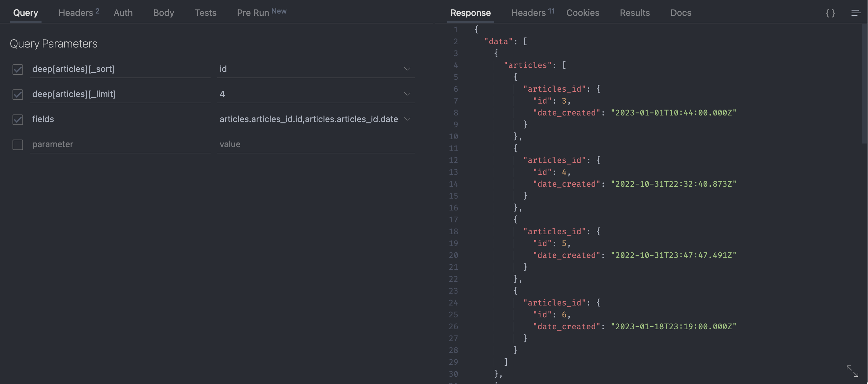Screen dimensions: 868x384
Task: Open the Pre Run tab
Action: point(261,13)
